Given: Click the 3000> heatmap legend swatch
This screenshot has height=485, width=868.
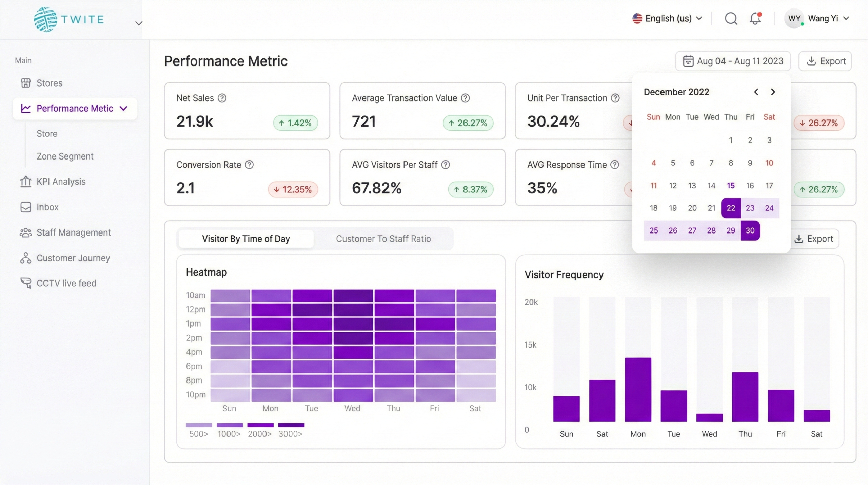Looking at the screenshot, I should (291, 425).
